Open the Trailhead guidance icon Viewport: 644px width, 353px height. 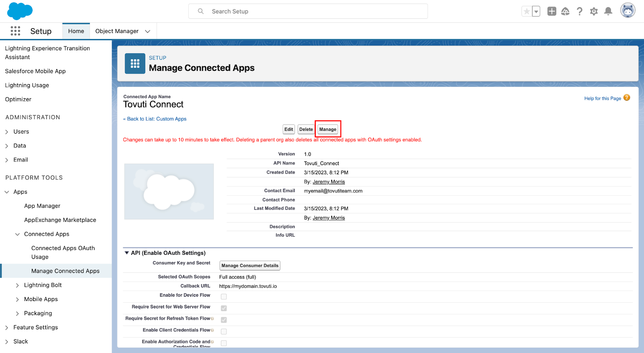pos(566,11)
